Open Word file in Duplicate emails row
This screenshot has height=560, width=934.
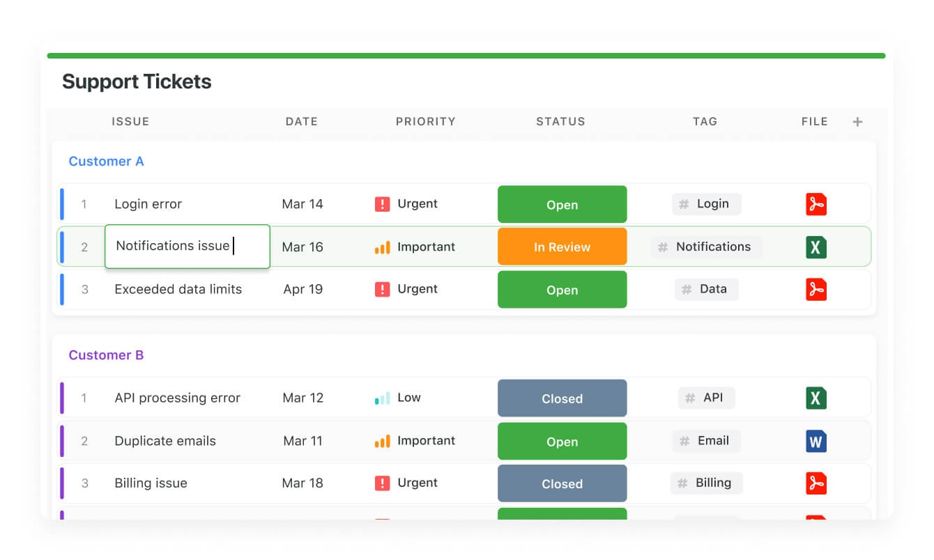[x=816, y=441]
